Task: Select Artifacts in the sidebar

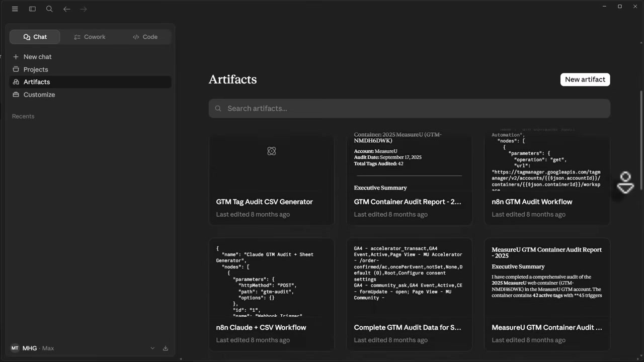Action: (91, 82)
